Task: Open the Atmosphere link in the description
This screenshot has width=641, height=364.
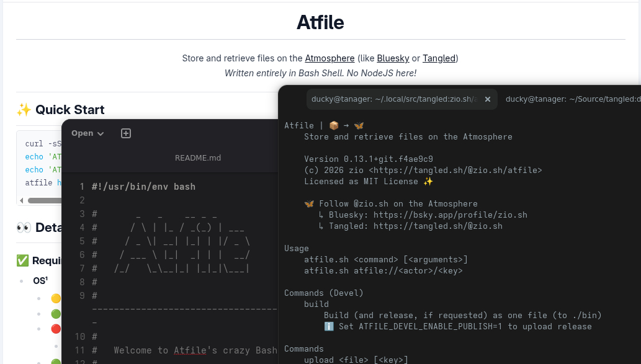Action: point(329,58)
